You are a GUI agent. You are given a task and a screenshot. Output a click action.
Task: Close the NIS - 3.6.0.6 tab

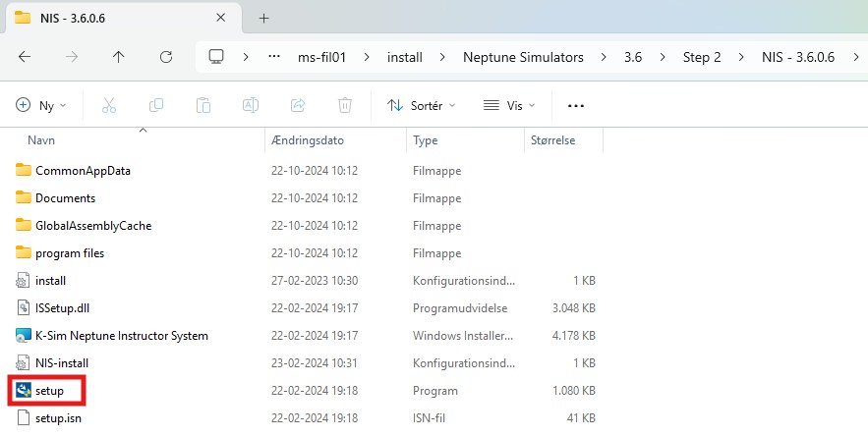[x=221, y=18]
